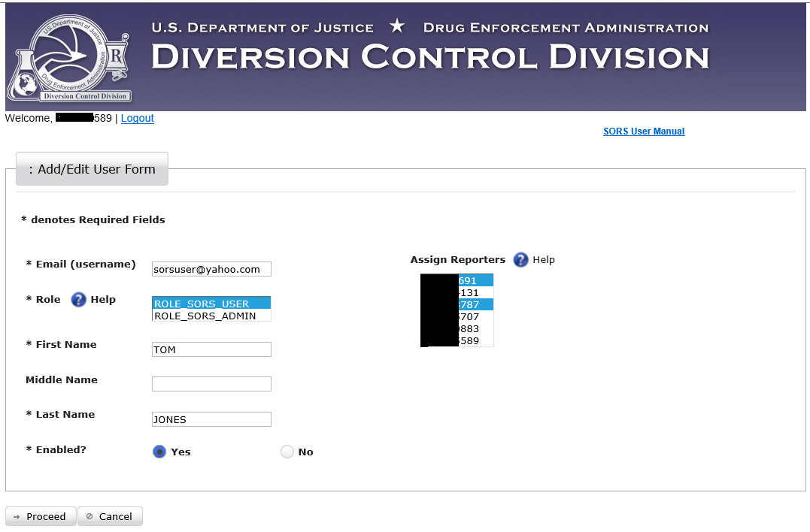This screenshot has width=810, height=532.
Task: Select the reporter ending in 707
Action: pyautogui.click(x=457, y=316)
